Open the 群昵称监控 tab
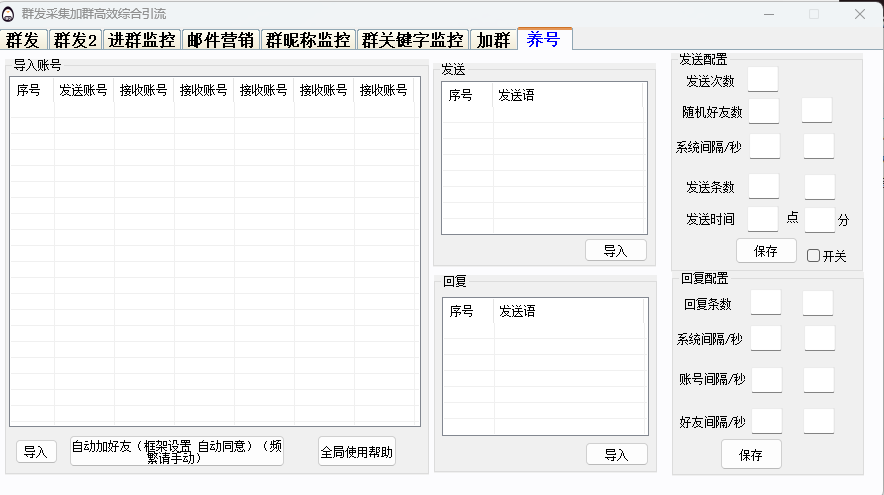 tap(307, 40)
